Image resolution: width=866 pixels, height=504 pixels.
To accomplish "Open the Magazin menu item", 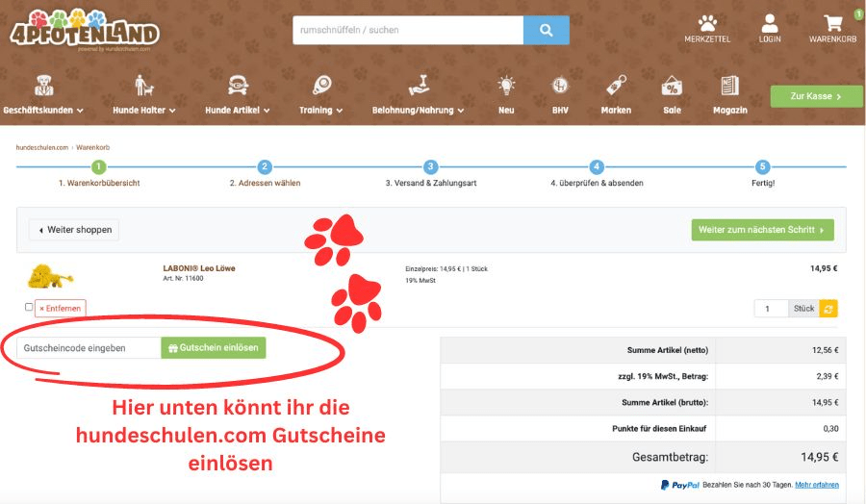I will 729,94.
